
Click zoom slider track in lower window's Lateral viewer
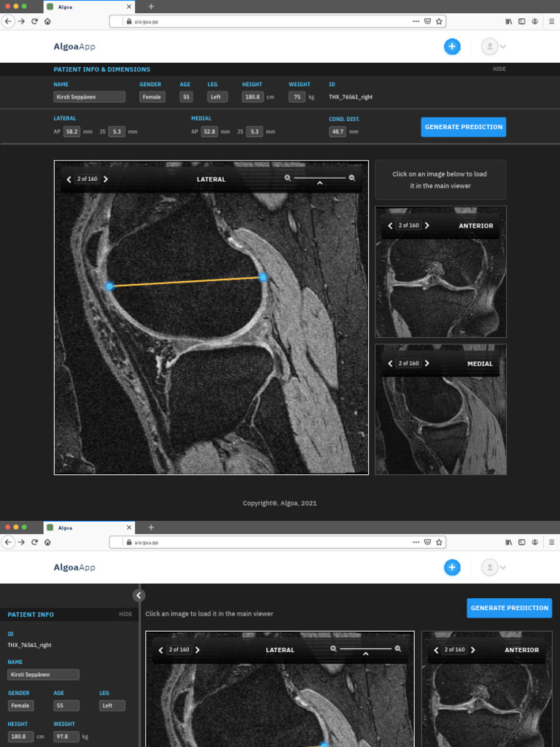pyautogui.click(x=365, y=649)
